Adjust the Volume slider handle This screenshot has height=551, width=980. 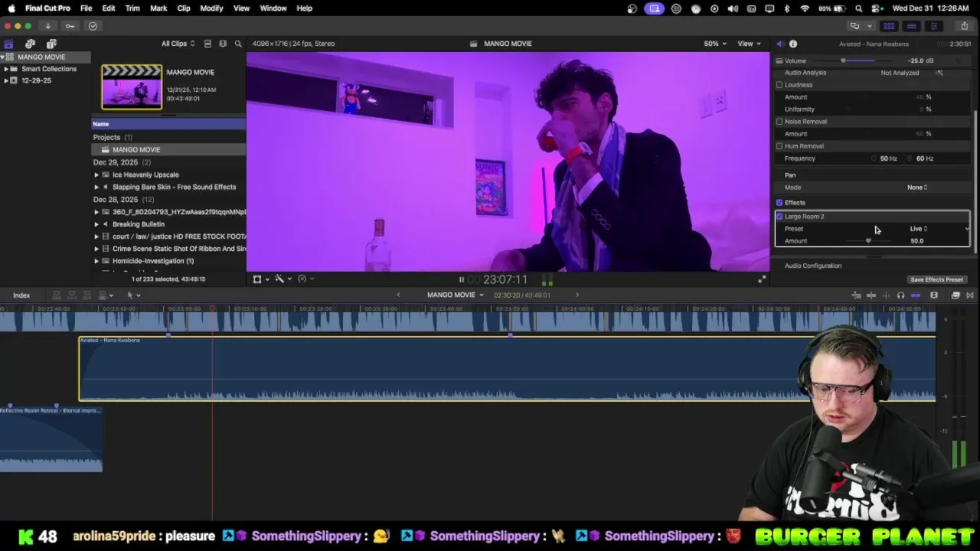tap(843, 60)
